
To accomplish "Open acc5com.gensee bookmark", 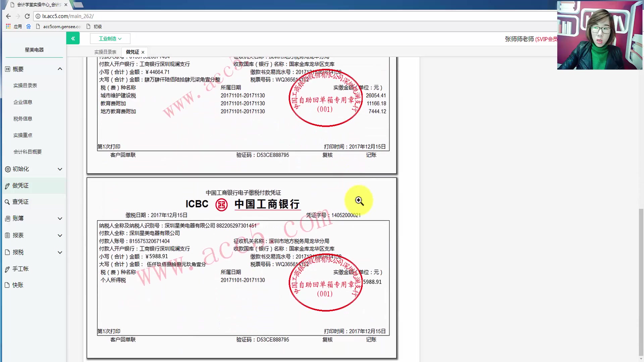I will [58, 26].
